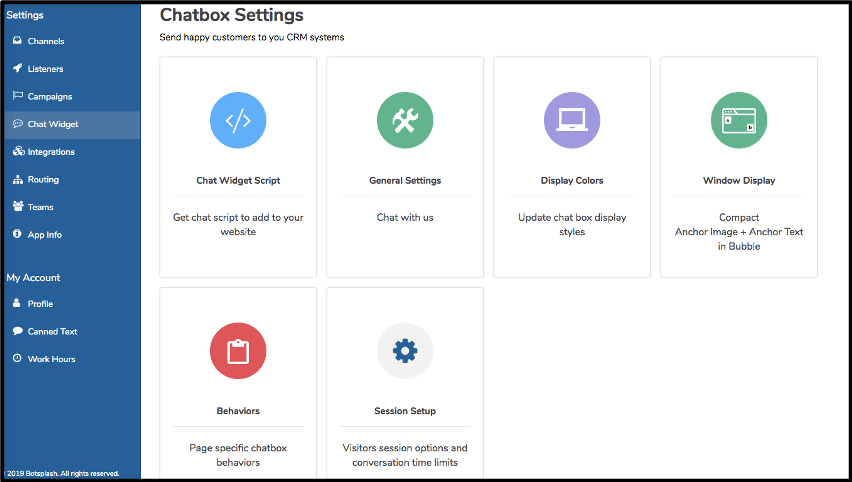This screenshot has height=482, width=852.
Task: Click the Routing sitemap icon
Action: pyautogui.click(x=17, y=179)
